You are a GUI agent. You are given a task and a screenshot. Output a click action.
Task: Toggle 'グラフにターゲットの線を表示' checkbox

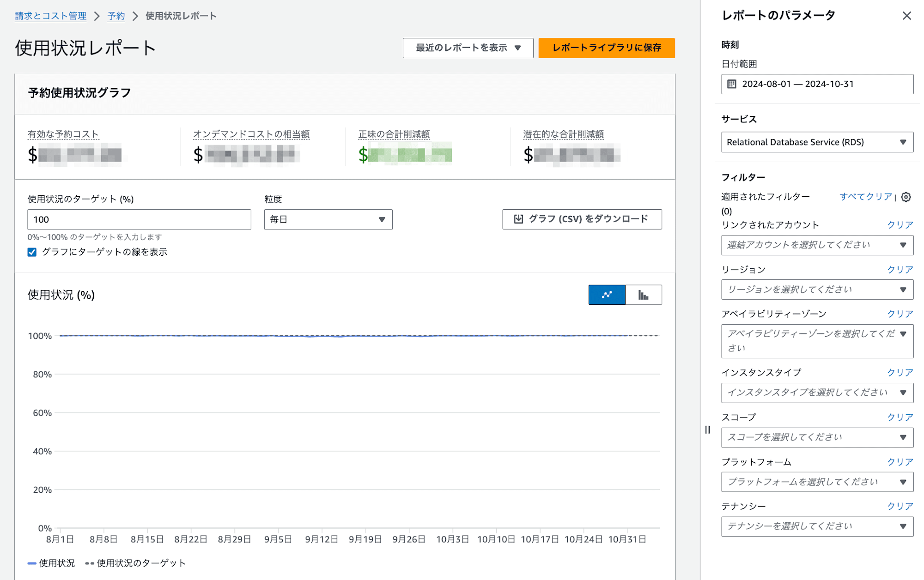(32, 252)
